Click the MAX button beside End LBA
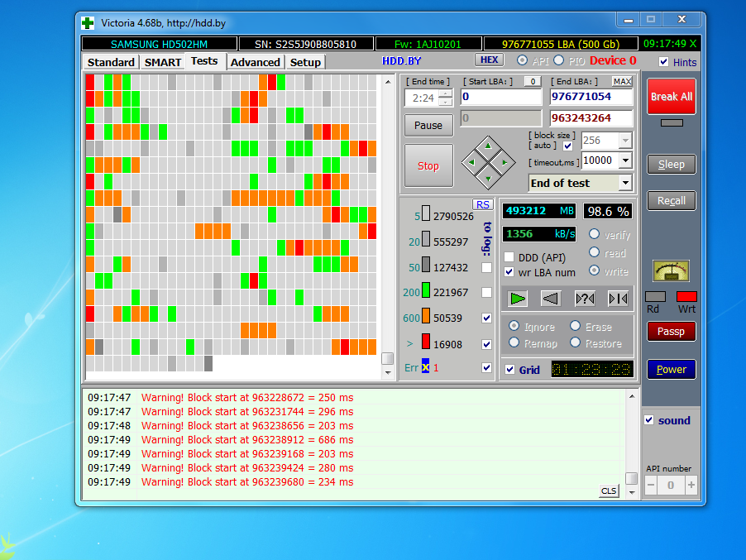Image resolution: width=746 pixels, height=560 pixels. pos(622,81)
